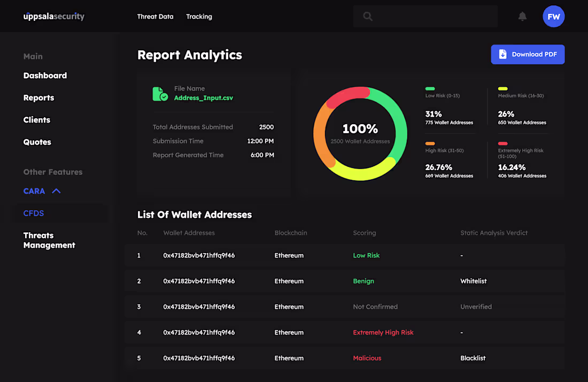This screenshot has height=382, width=588.
Task: Go to the Clients page
Action: tap(36, 120)
